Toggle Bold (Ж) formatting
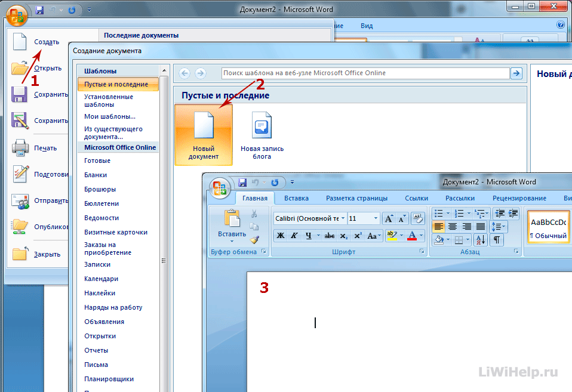572x392 pixels. click(x=281, y=236)
